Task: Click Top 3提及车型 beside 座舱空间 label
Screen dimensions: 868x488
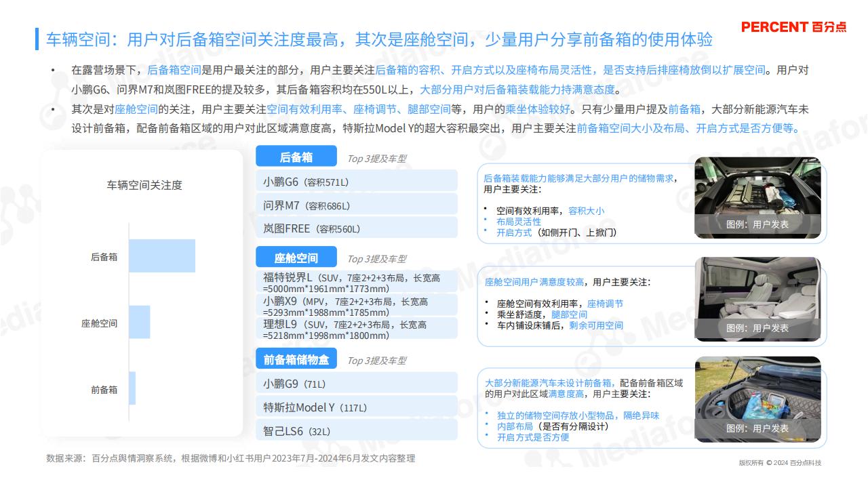Action: point(377,259)
